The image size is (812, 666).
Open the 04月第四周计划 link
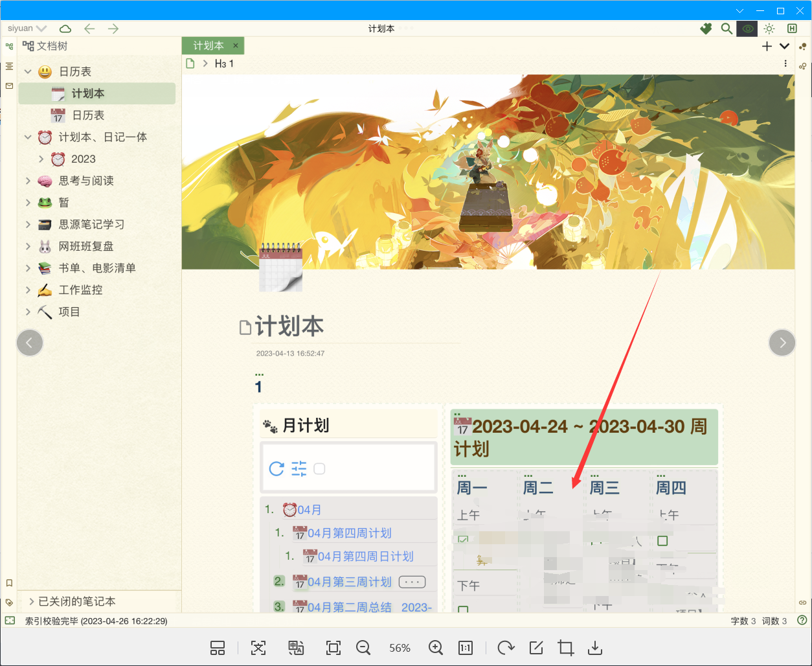[350, 533]
